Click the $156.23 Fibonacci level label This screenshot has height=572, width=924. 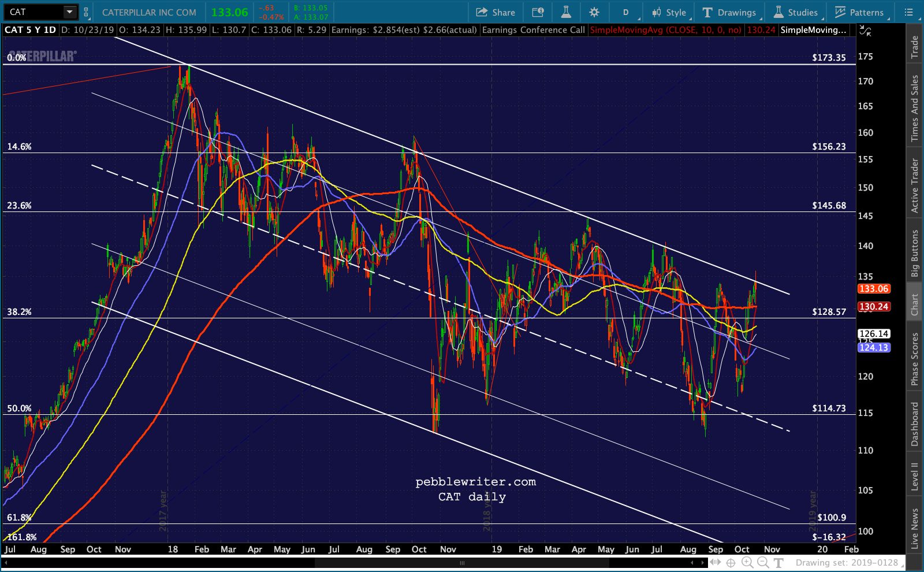pyautogui.click(x=829, y=147)
